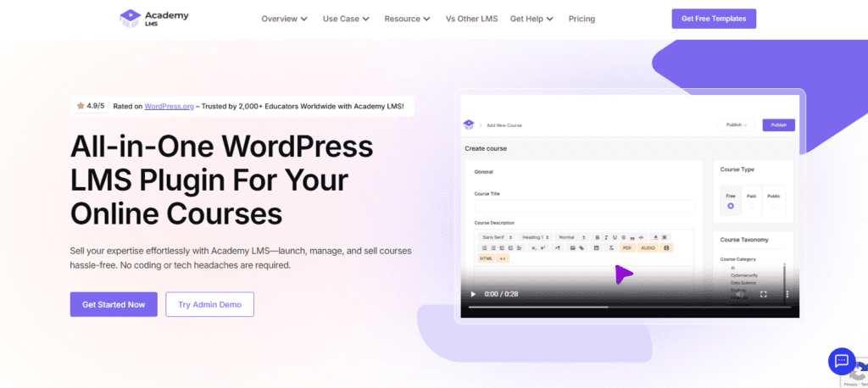The height and width of the screenshot is (388, 868).
Task: Click the Get Started Now button
Action: click(114, 304)
